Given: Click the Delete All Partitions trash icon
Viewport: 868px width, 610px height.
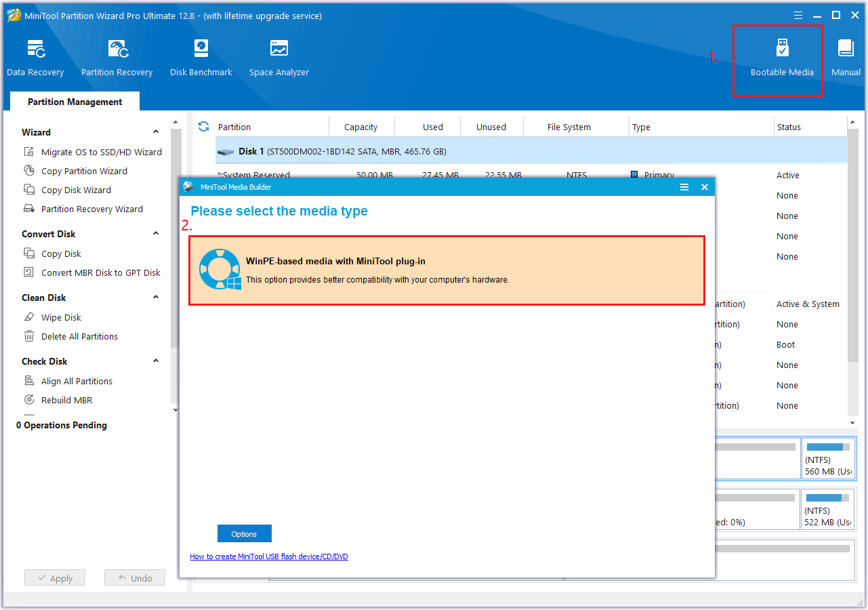Looking at the screenshot, I should (x=29, y=336).
